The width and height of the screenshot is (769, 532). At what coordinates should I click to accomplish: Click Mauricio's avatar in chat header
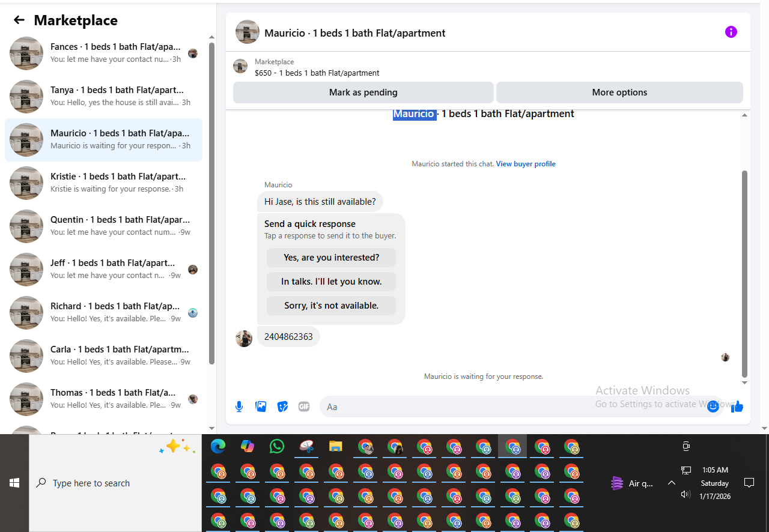(248, 32)
